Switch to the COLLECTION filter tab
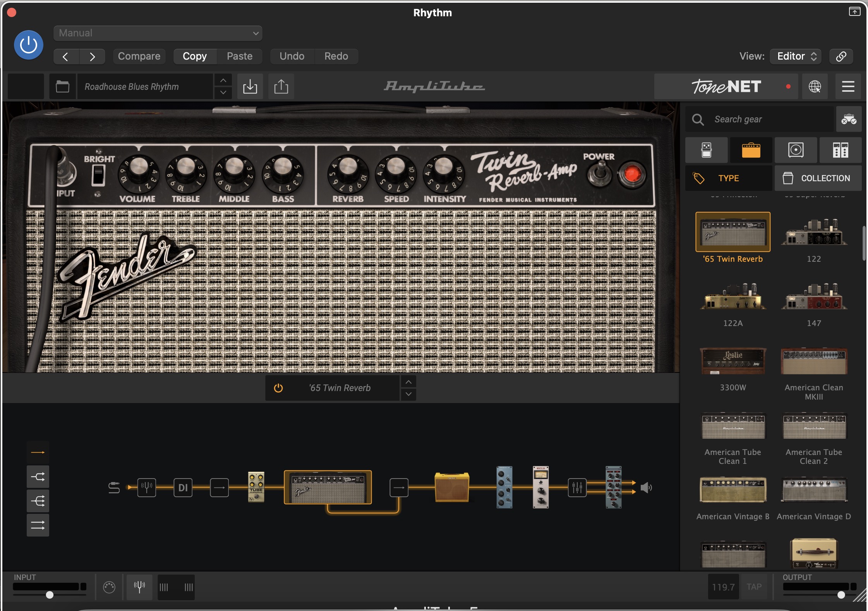The height and width of the screenshot is (611, 868). (x=818, y=178)
